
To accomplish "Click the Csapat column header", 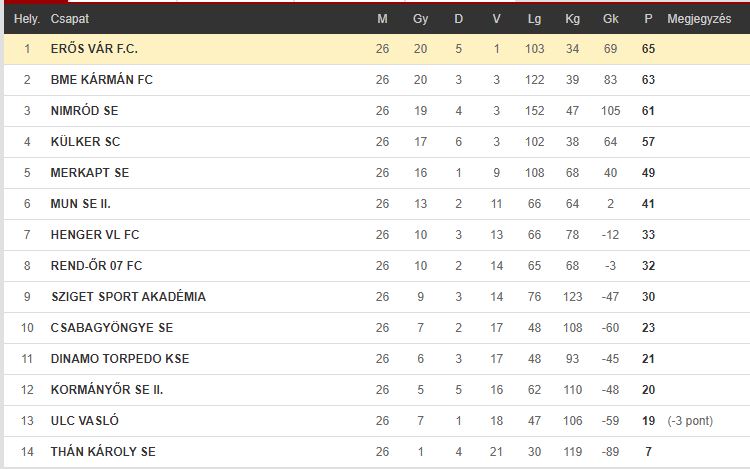I will click(x=70, y=19).
